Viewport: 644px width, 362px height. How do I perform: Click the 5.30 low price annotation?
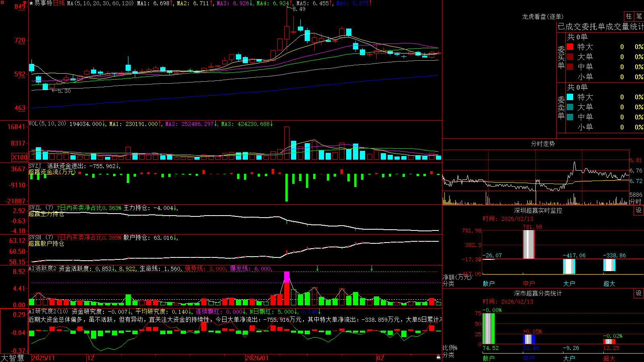pos(64,91)
